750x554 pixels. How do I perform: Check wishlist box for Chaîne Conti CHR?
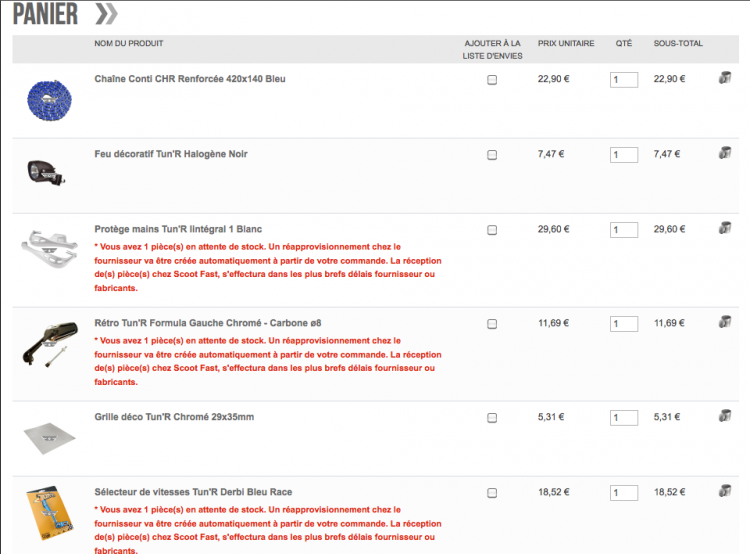[492, 80]
